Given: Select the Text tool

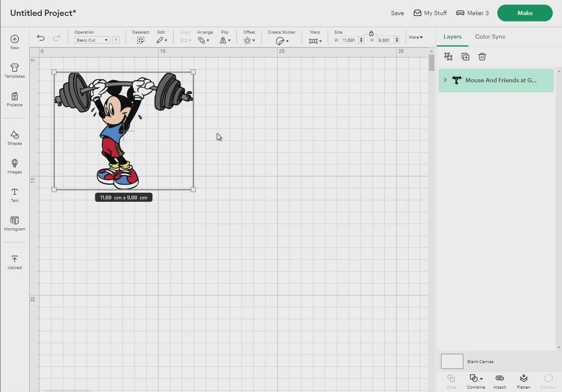Looking at the screenshot, I should tap(15, 195).
